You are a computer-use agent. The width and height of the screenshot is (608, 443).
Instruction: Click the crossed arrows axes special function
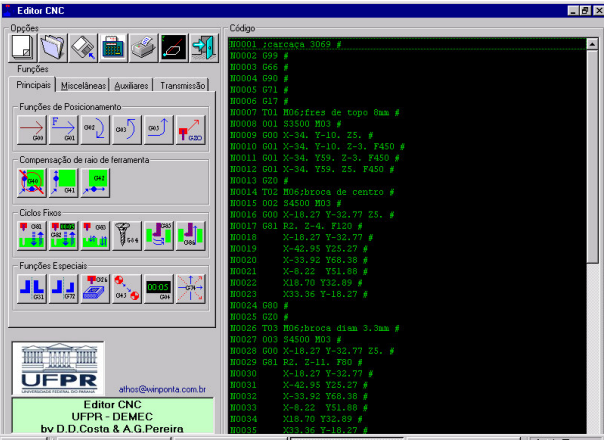click(x=190, y=289)
